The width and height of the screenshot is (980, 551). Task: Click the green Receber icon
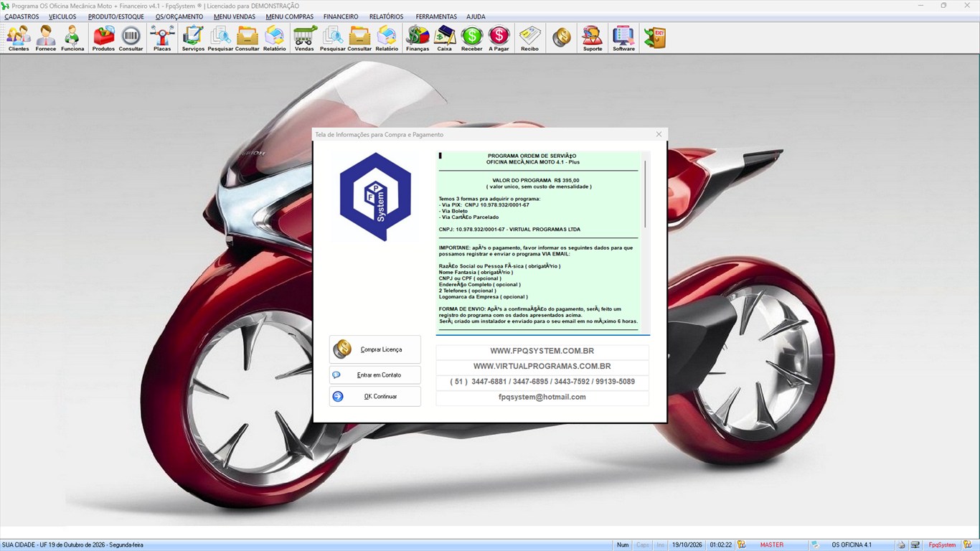tap(471, 38)
